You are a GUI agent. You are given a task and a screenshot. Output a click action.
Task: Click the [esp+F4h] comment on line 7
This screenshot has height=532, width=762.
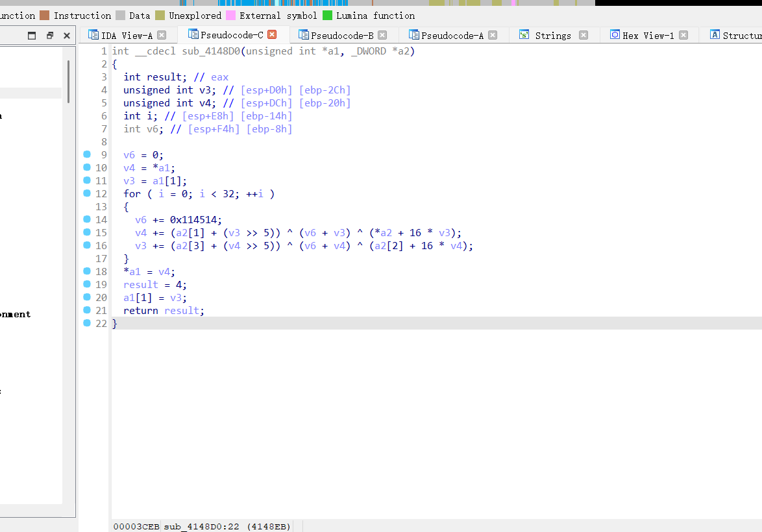click(214, 128)
